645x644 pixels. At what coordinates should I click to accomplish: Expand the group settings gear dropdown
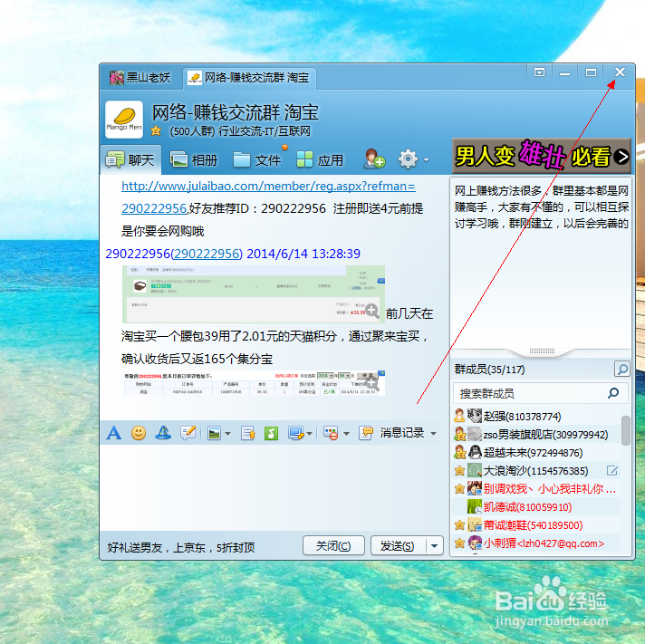[x=426, y=159]
